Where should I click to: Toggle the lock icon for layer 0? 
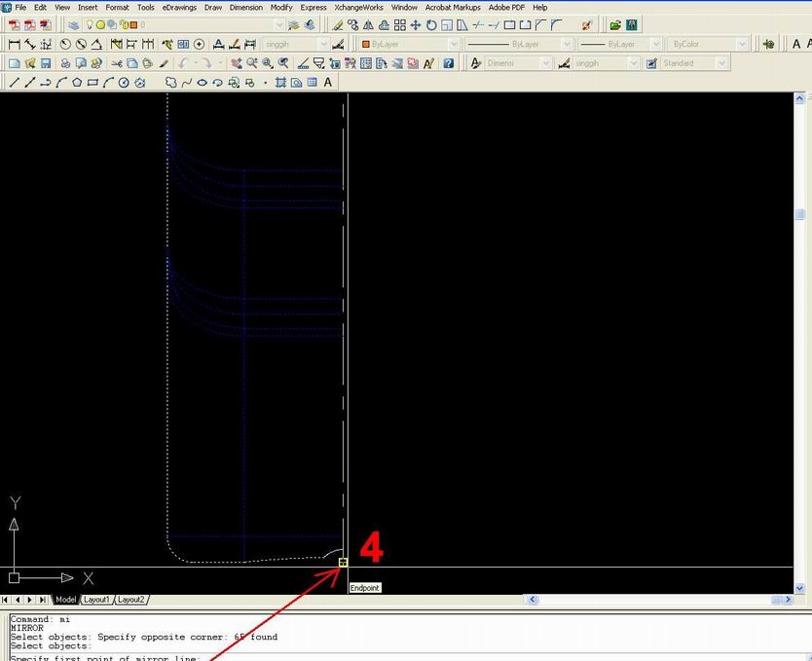[x=124, y=26]
